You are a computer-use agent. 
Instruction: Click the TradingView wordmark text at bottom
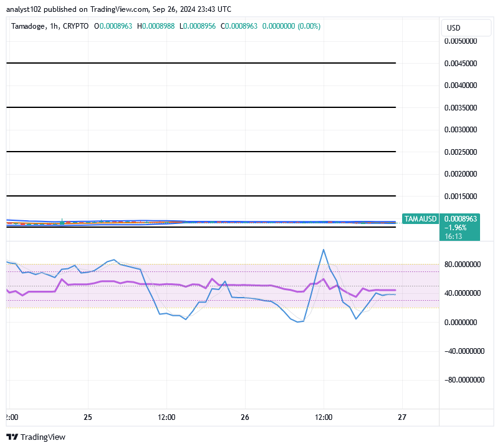pos(44,437)
